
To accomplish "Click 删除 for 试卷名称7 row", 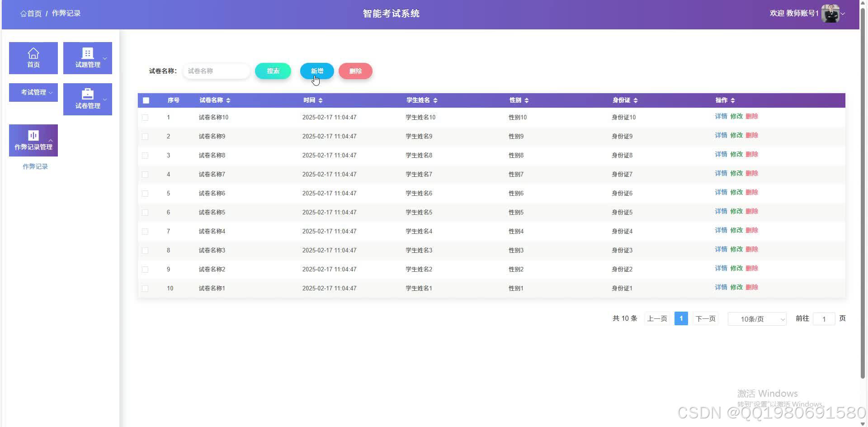I will tap(752, 173).
